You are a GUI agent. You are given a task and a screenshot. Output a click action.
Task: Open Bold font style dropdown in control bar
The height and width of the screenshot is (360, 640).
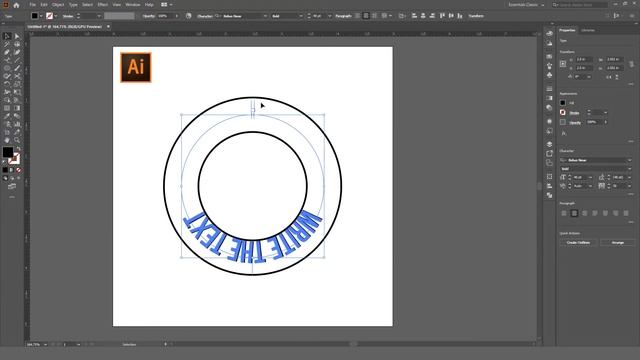click(301, 16)
